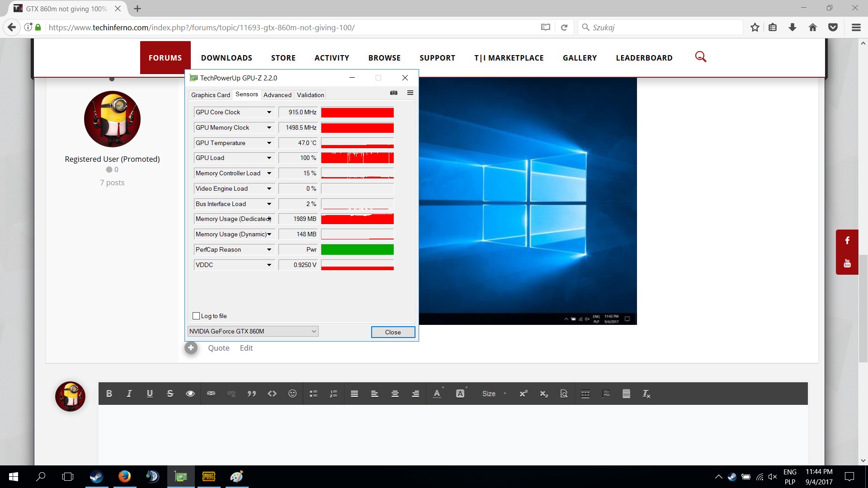Click the Edit link under the post

tap(246, 348)
